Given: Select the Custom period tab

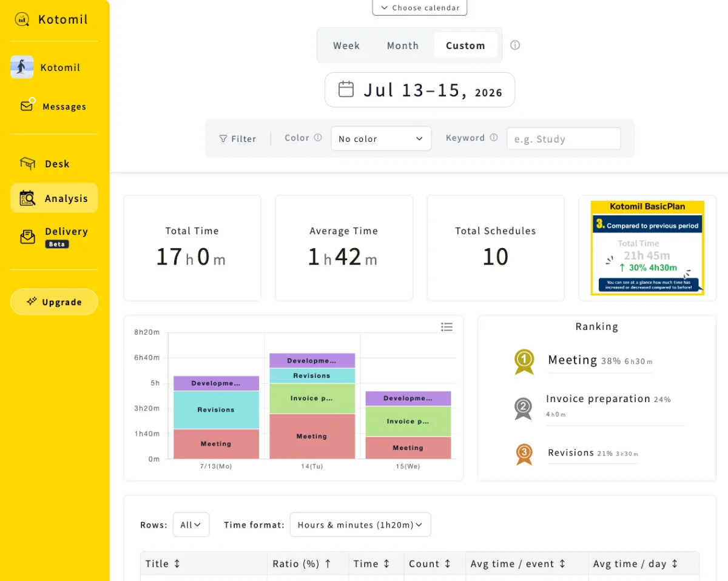Looking at the screenshot, I should pyautogui.click(x=465, y=45).
